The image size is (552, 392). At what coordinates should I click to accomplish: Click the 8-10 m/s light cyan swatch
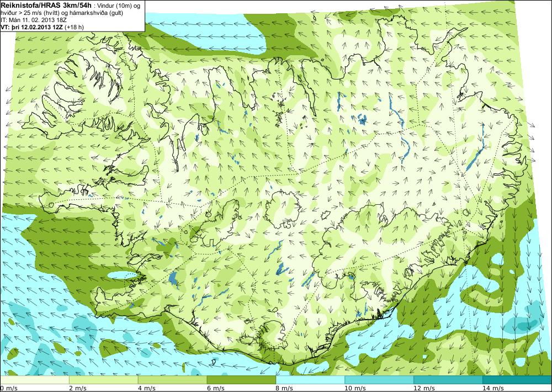click(x=310, y=380)
